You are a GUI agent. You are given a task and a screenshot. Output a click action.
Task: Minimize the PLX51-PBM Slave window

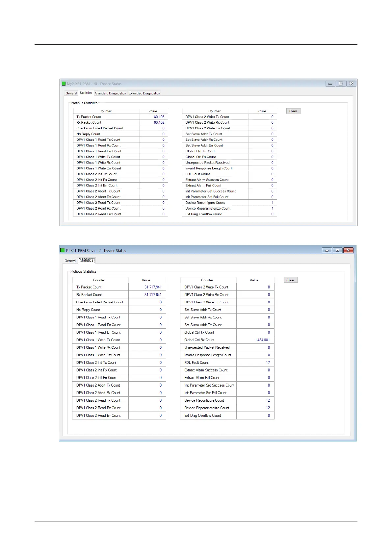[327, 250]
